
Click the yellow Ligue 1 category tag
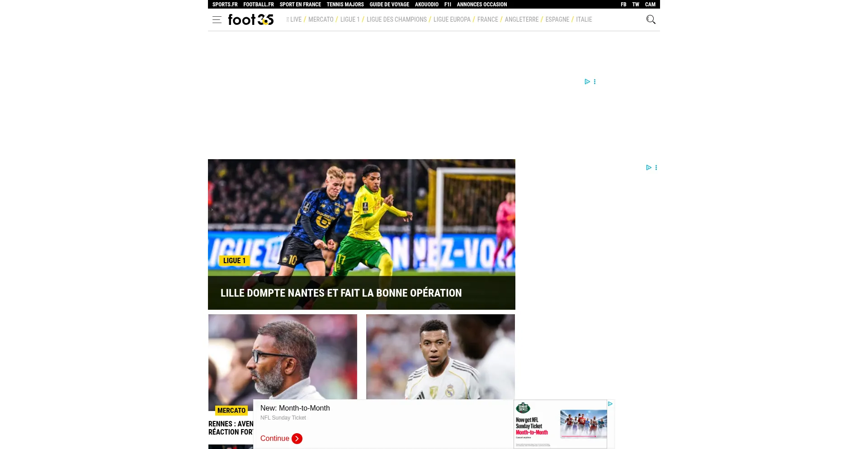[234, 260]
